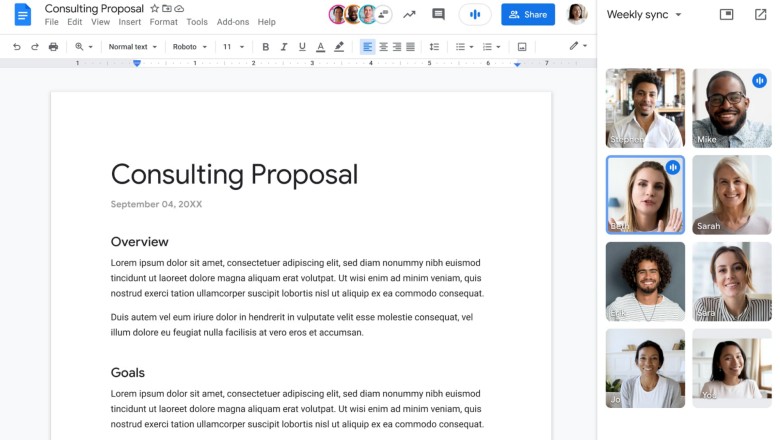This screenshot has width=780, height=440.
Task: Star the Consulting Proposal document
Action: 154,8
